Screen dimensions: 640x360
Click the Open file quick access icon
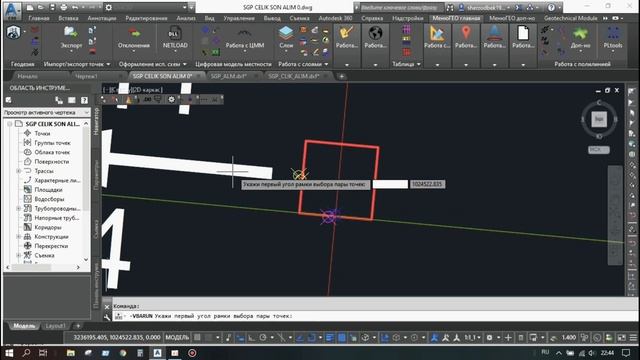pyautogui.click(x=41, y=7)
